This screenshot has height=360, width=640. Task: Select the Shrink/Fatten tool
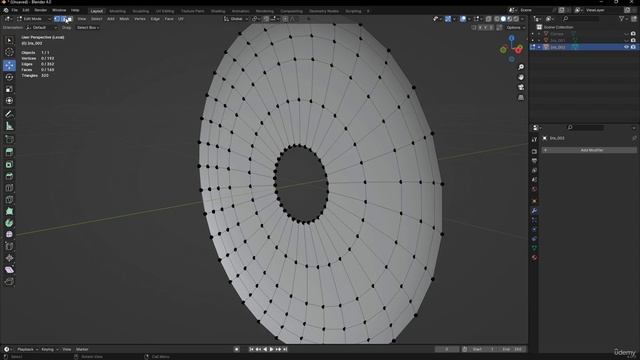pyautogui.click(x=9, y=258)
